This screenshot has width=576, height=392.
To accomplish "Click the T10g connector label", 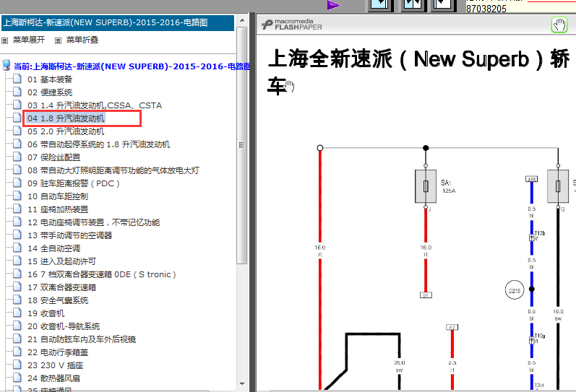I will (x=540, y=336).
